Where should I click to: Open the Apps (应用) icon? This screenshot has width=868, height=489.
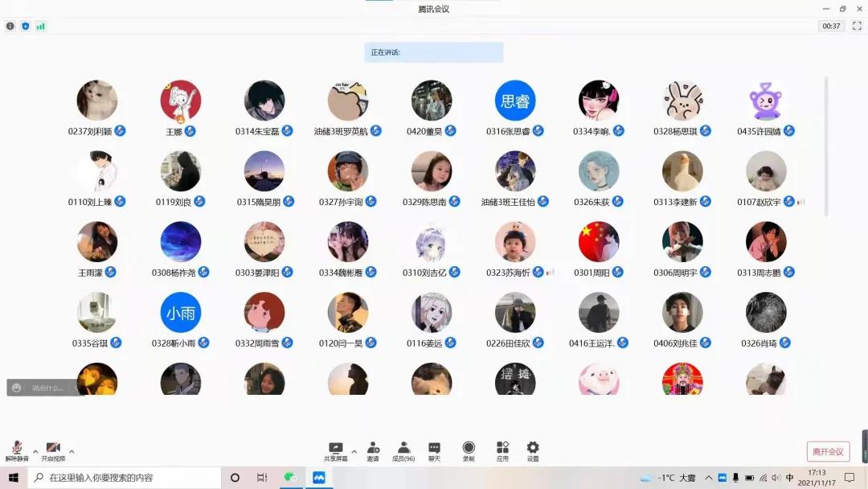[x=502, y=450]
